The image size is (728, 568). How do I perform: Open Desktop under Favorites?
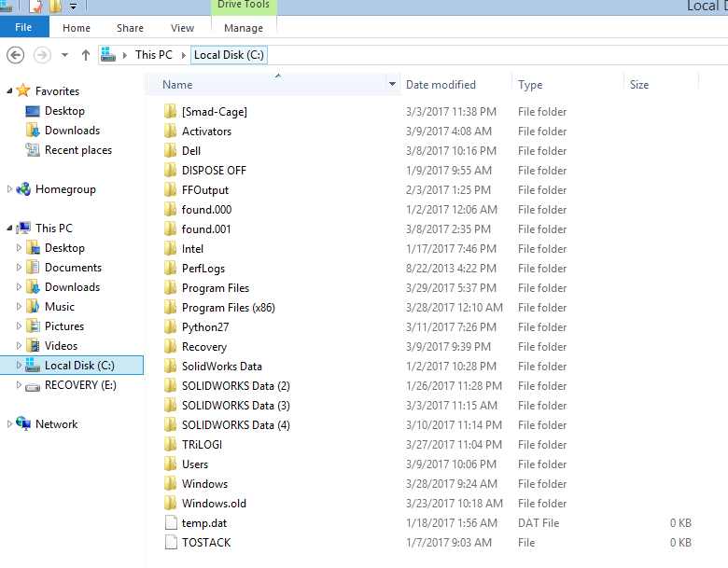(x=64, y=111)
